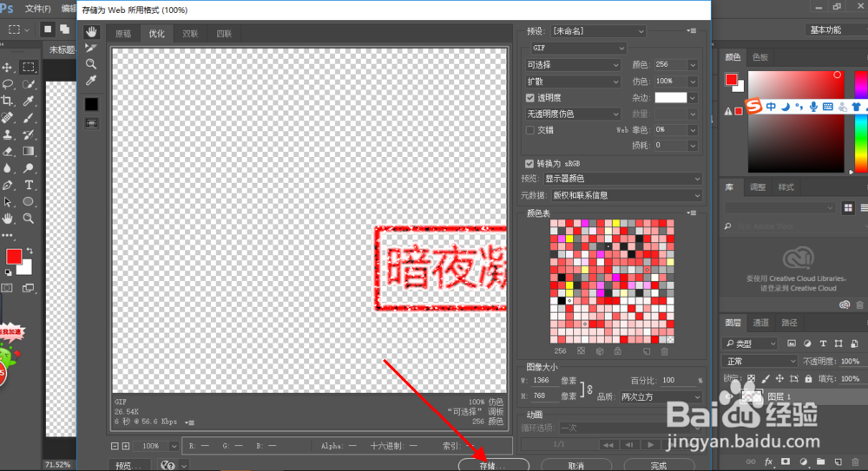Select the Gradient tool
This screenshot has height=471, width=868.
click(x=29, y=151)
